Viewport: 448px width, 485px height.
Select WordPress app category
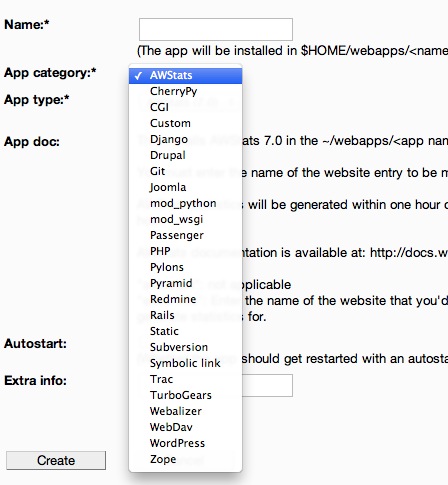185,443
